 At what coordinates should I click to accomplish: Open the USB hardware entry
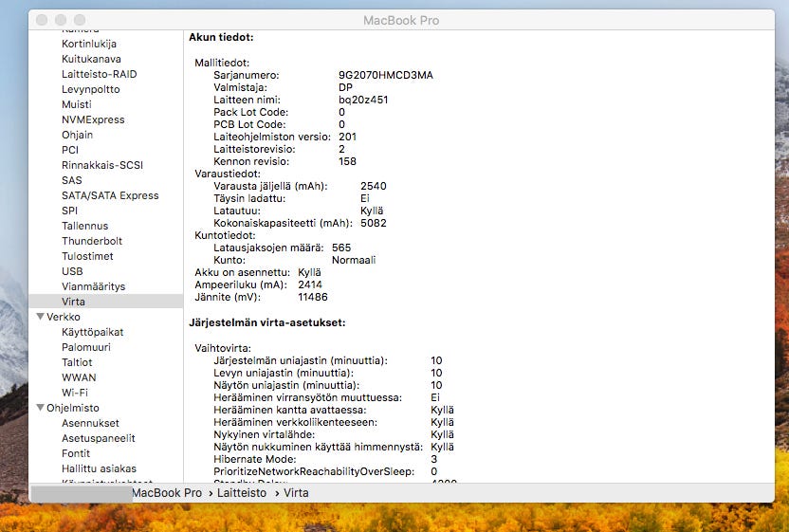(72, 271)
